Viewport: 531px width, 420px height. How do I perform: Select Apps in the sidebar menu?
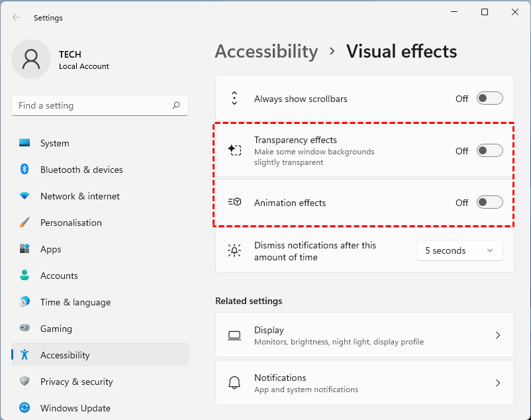51,249
